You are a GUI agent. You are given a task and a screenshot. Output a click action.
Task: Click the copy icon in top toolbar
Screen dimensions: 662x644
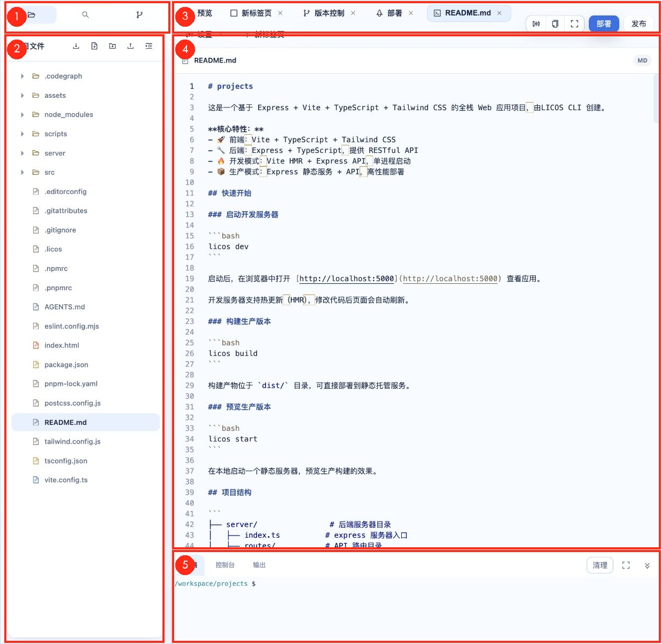point(555,24)
